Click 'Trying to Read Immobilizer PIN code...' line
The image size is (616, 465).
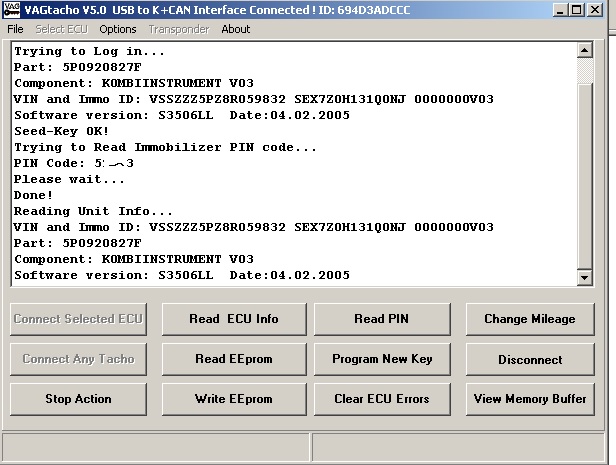[x=165, y=147]
